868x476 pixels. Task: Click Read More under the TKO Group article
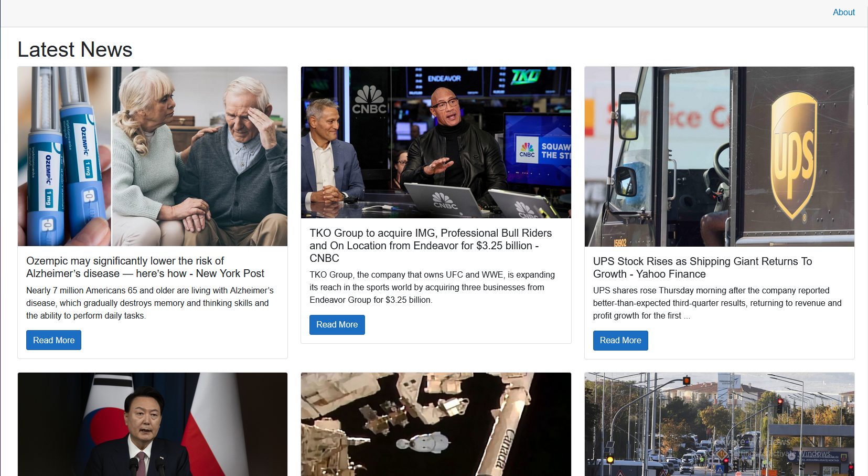coord(337,325)
